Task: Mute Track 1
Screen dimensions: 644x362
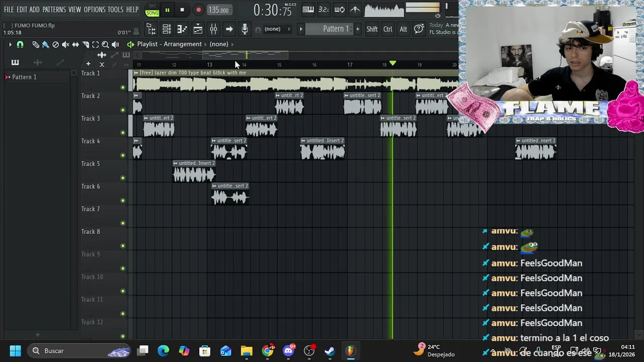Action: pos(123,87)
